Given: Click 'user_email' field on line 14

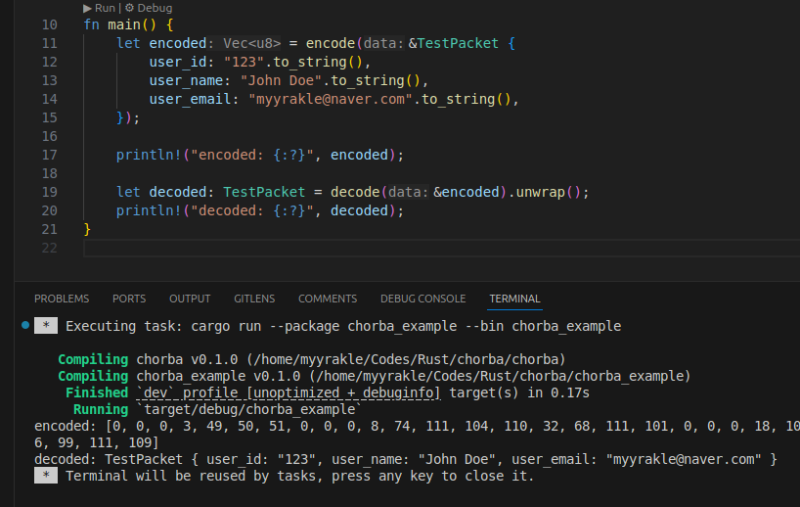Looking at the screenshot, I should pyautogui.click(x=190, y=99).
